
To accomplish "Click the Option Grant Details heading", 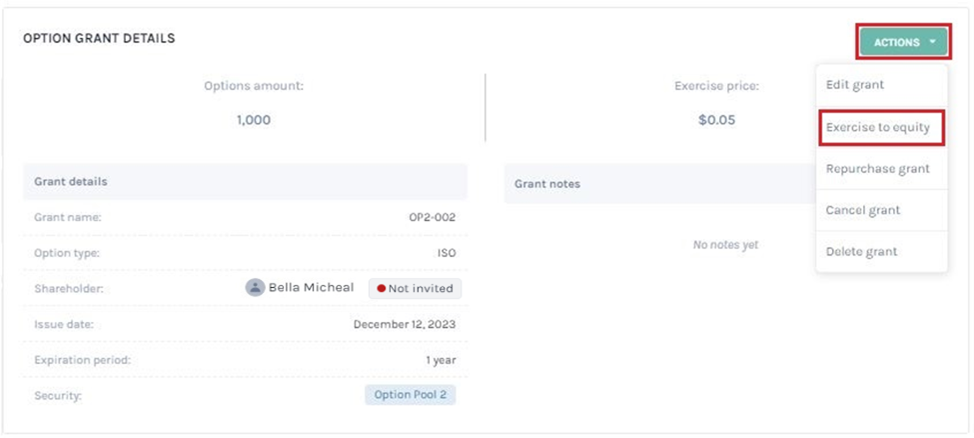I will click(x=99, y=39).
